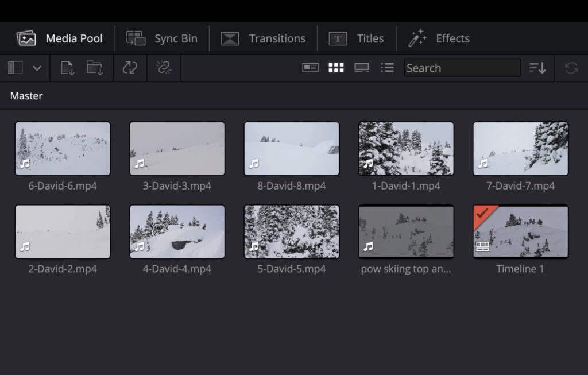Switch to the Transitions tab
The width and height of the screenshot is (588, 375).
[263, 38]
